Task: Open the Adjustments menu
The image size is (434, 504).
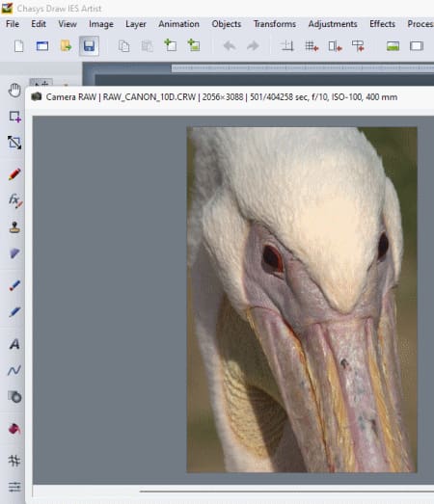Action: click(x=333, y=24)
